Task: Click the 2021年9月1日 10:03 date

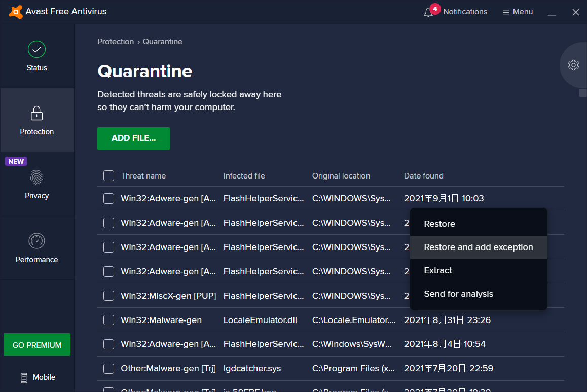Action: tap(444, 198)
